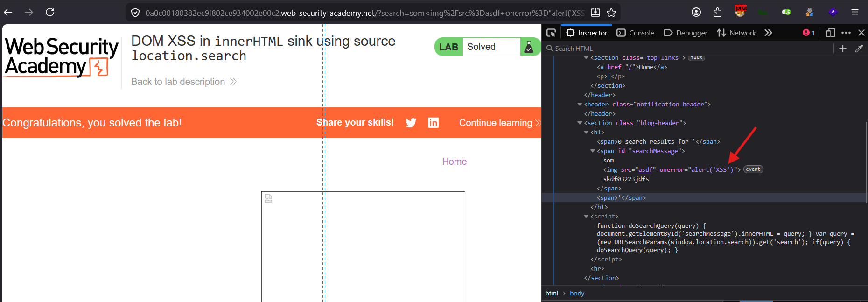Collapse the span searchMessage node

coord(593,151)
